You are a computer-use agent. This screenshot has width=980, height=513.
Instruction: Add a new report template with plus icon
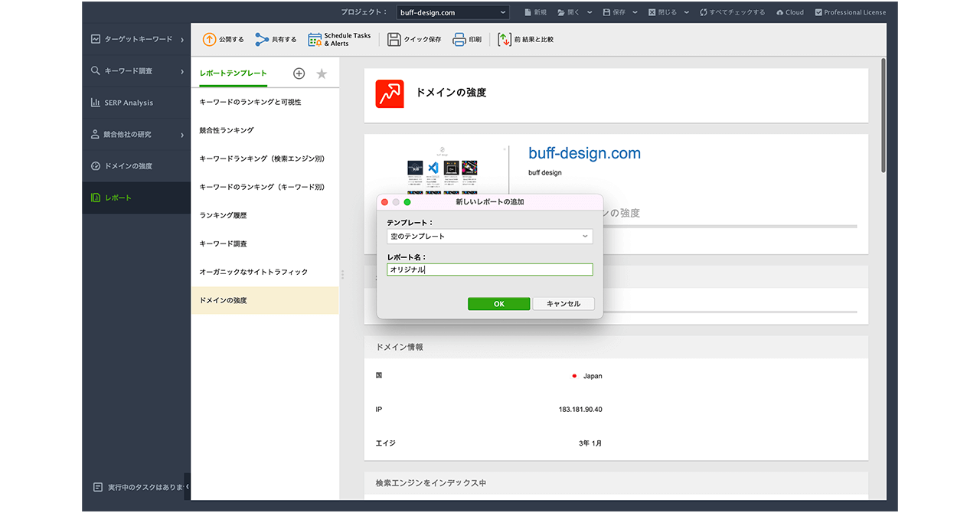click(x=299, y=74)
